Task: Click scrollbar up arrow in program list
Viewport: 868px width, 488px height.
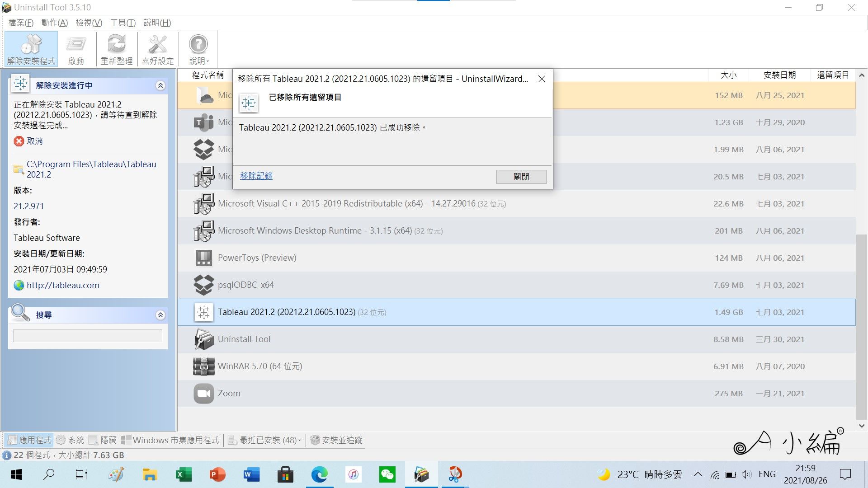Action: coord(862,75)
